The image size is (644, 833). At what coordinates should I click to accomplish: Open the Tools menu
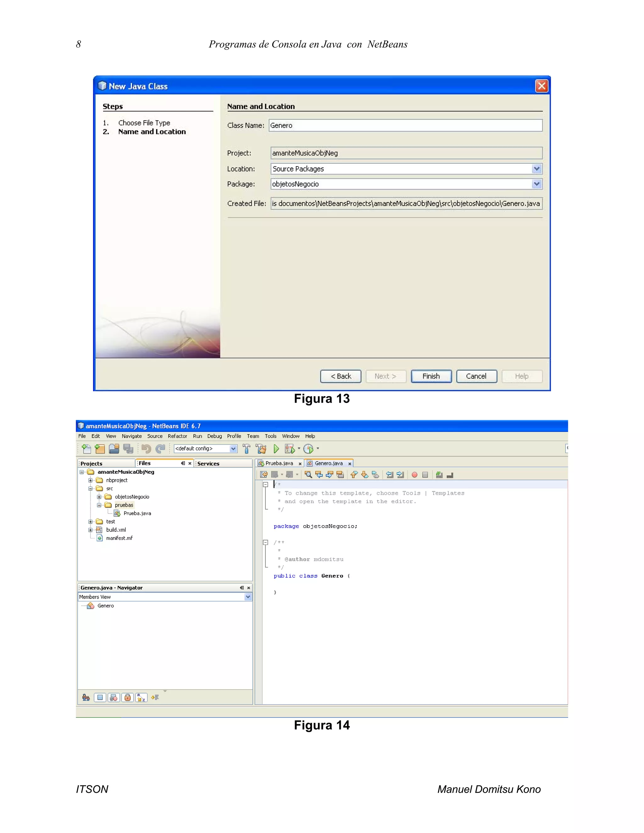point(270,436)
